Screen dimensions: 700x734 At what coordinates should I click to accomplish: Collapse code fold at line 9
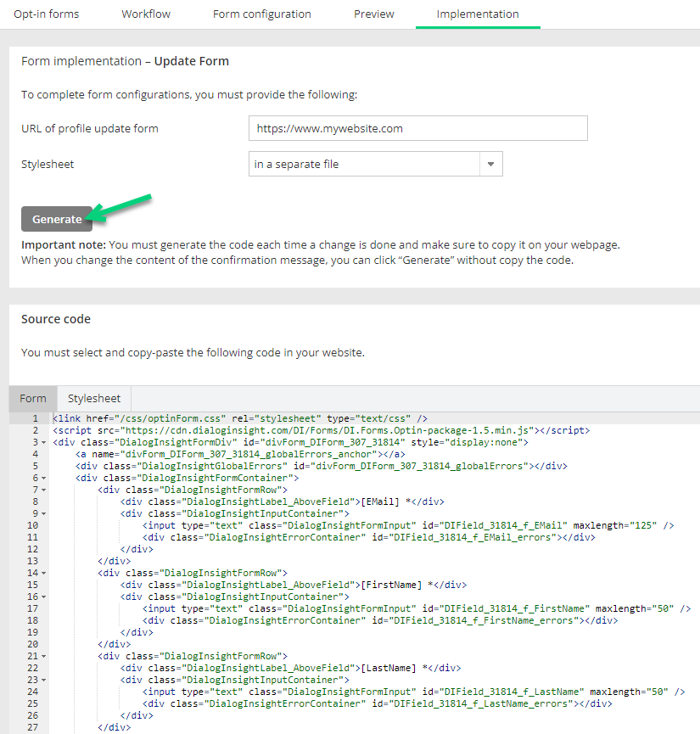coord(43,513)
